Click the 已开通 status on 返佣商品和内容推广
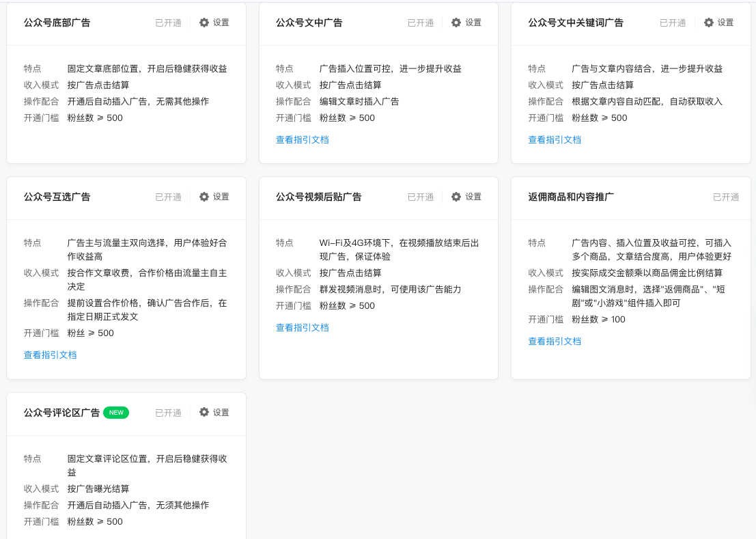The image size is (756, 539). [x=725, y=197]
